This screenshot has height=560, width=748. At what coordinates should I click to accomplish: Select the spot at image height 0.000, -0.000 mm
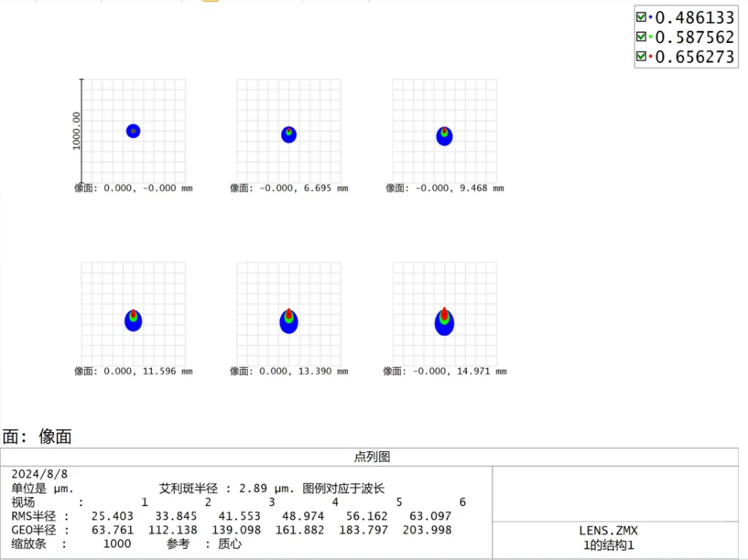point(133,131)
